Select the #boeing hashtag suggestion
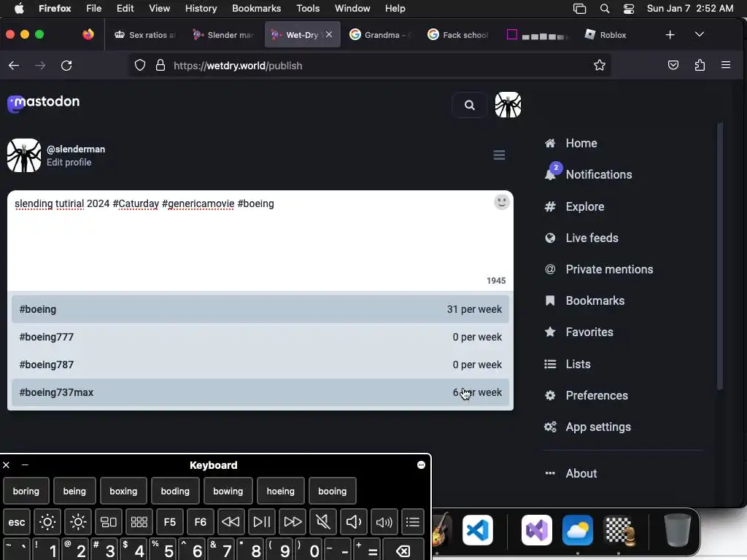747x560 pixels. click(x=260, y=309)
